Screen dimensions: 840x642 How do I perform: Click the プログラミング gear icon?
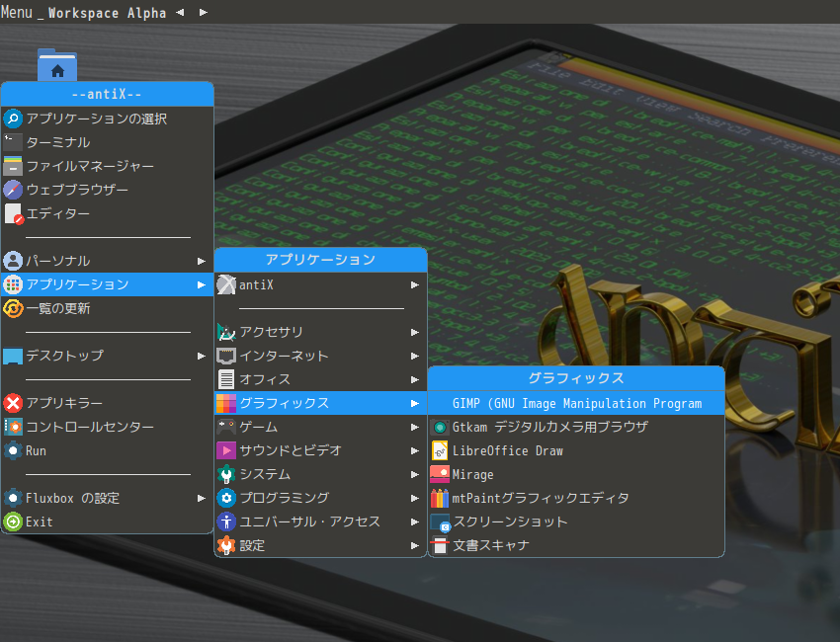[226, 498]
